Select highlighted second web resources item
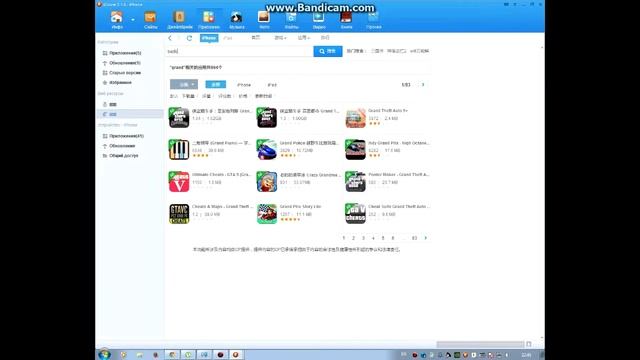This screenshot has width=640, height=360. tap(130, 114)
